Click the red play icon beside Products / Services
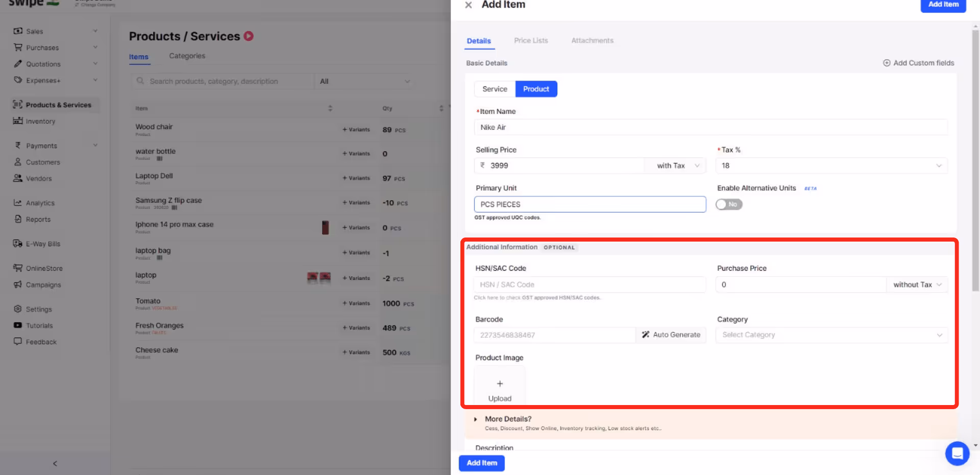The height and width of the screenshot is (475, 980). [249, 36]
